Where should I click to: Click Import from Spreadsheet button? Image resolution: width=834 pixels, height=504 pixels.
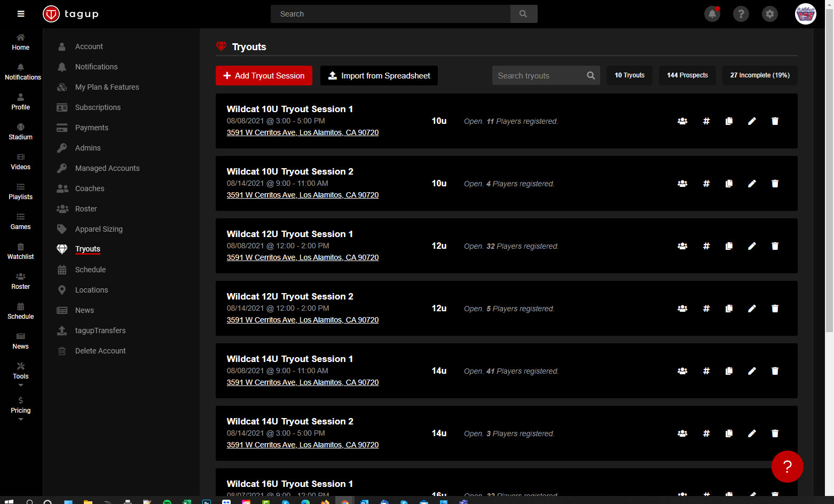tap(379, 76)
